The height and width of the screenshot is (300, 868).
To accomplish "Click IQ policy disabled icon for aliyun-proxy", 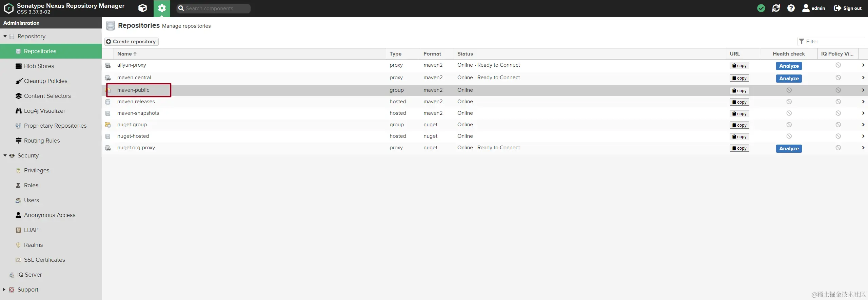I will (838, 65).
